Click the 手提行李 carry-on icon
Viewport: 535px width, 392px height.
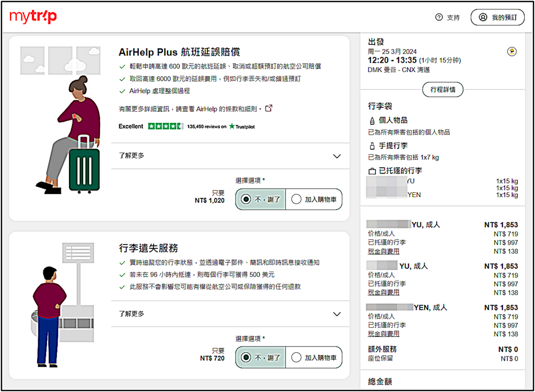coord(372,146)
